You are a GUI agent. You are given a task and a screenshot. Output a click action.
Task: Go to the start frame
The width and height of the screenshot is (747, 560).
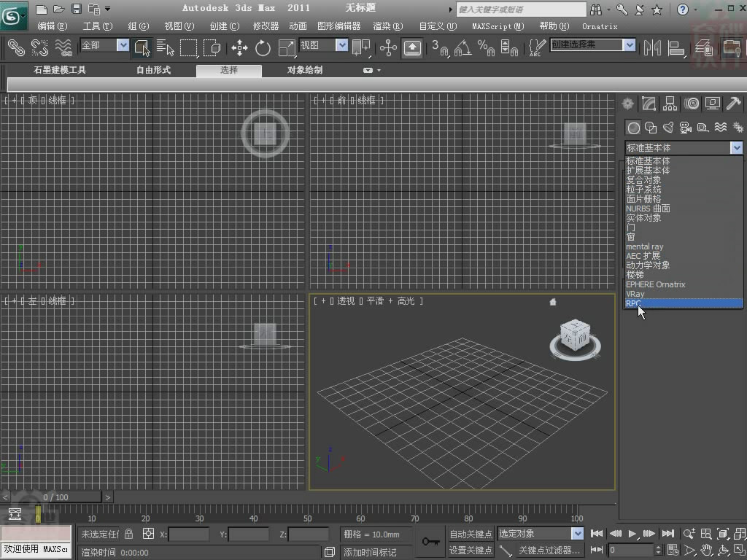pyautogui.click(x=597, y=534)
